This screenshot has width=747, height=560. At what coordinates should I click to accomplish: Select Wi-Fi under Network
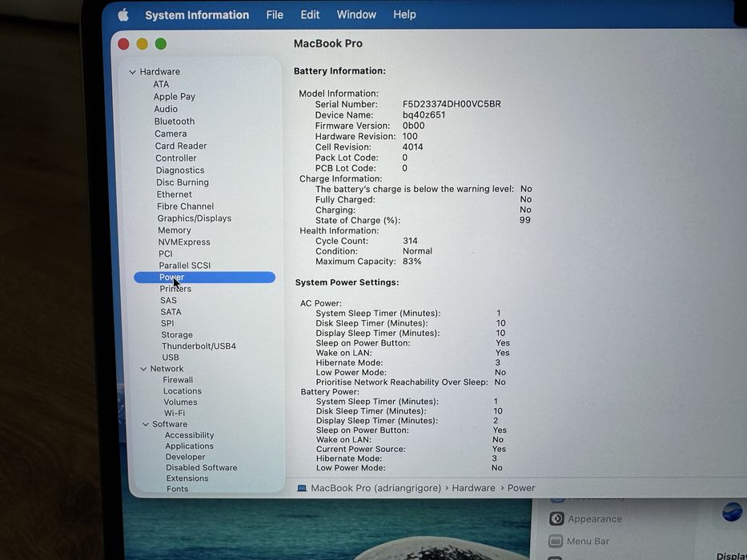point(175,413)
